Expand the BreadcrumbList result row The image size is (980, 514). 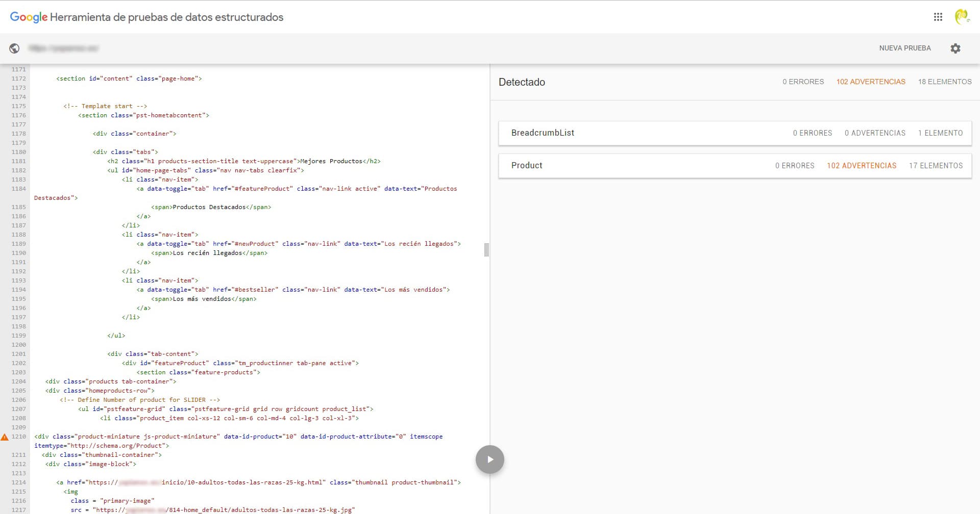[x=543, y=133]
